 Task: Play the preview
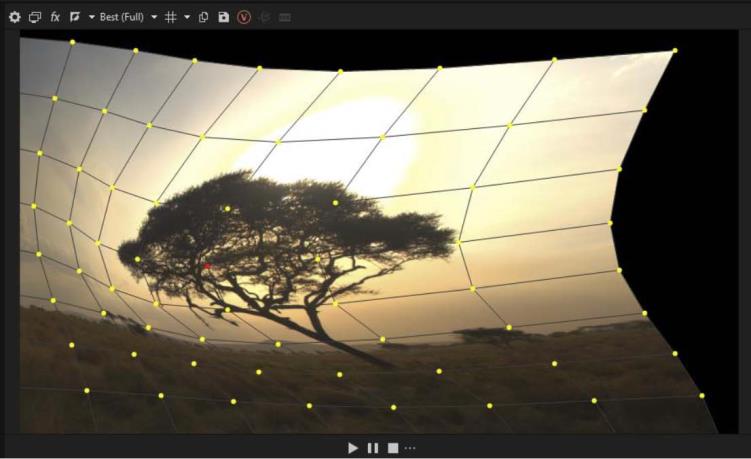tap(353, 447)
